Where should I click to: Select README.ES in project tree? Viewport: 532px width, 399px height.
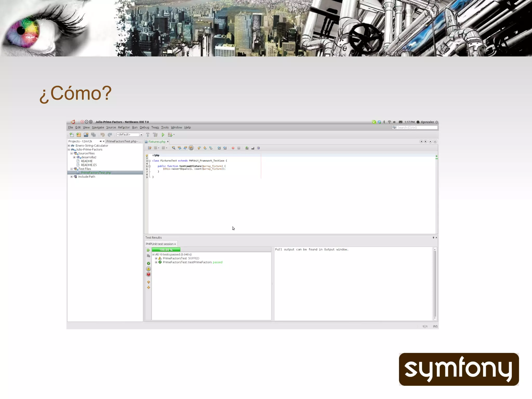tap(89, 165)
